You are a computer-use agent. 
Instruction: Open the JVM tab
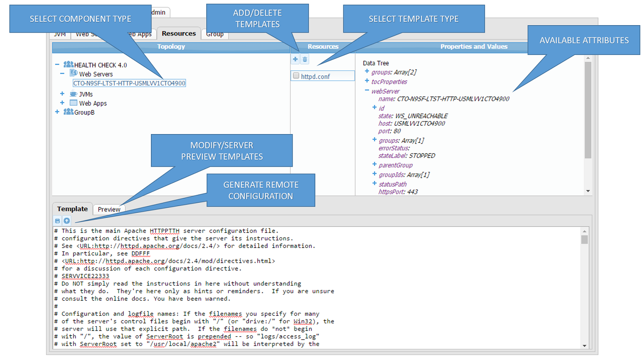pos(60,35)
